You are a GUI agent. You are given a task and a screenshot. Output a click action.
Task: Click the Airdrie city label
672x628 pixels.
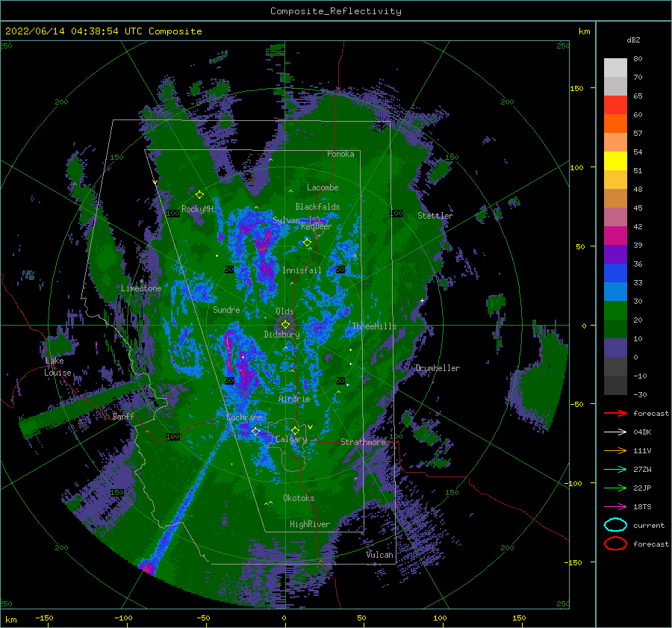click(x=294, y=399)
